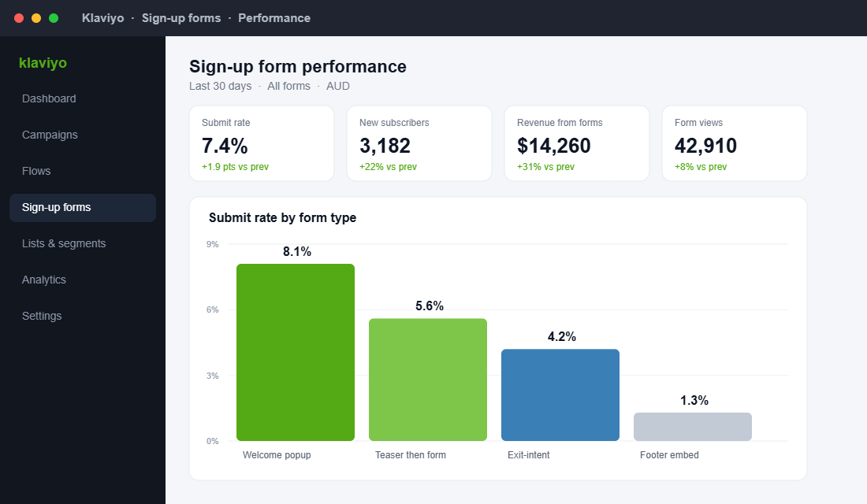Click the Sign-up form performance title
Screen dimensions: 867x504
(x=297, y=66)
